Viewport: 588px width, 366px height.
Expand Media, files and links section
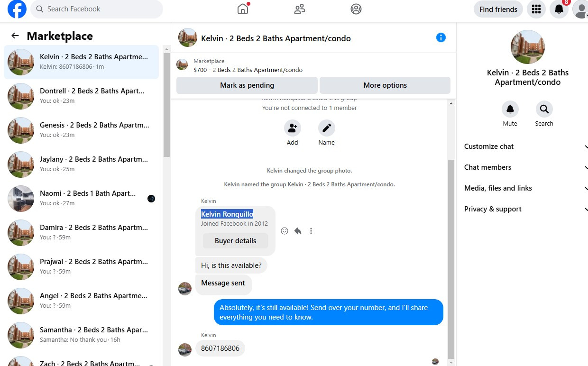(526, 188)
